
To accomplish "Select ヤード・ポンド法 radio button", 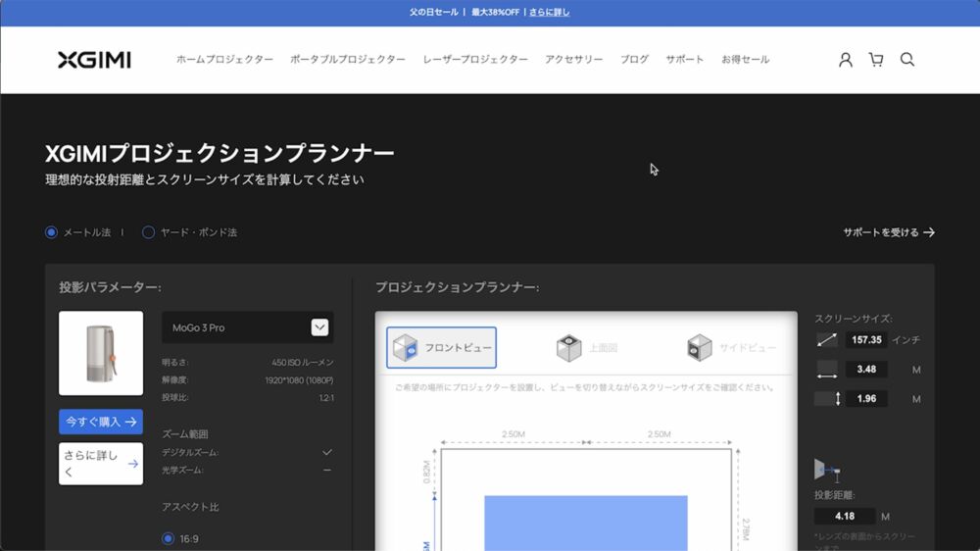I will pyautogui.click(x=148, y=232).
